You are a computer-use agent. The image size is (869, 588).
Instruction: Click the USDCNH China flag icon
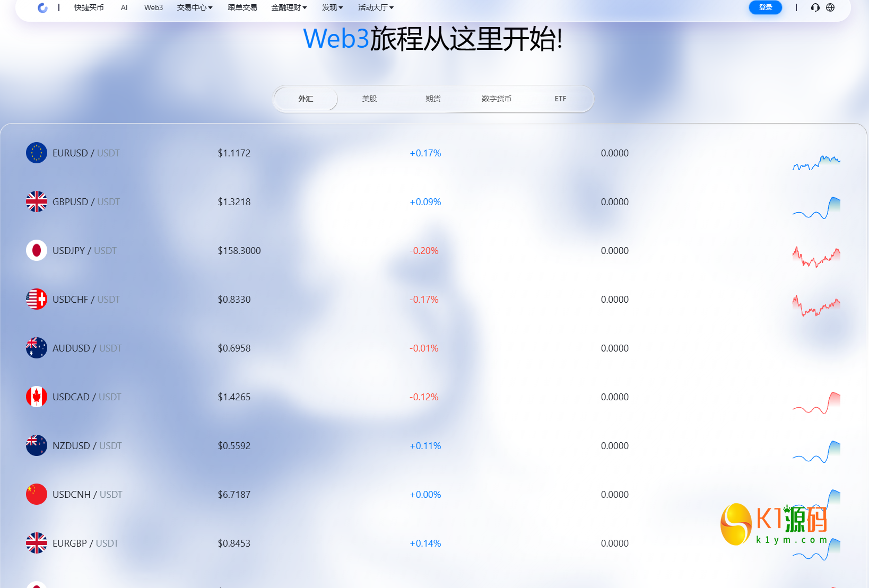37,494
